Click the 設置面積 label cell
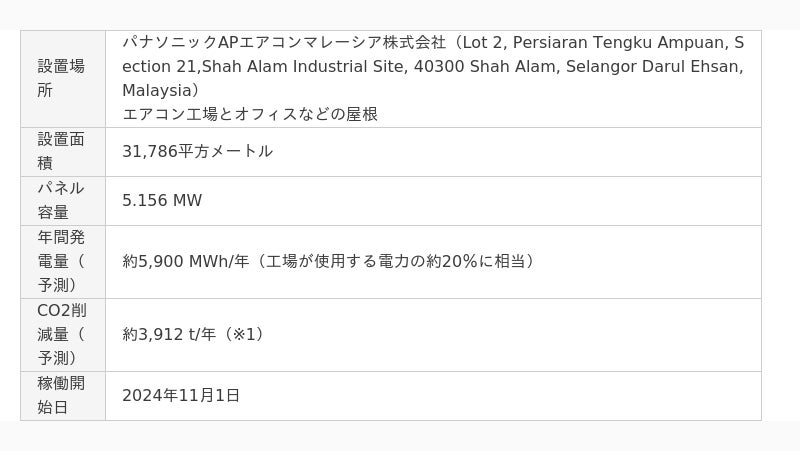This screenshot has width=800, height=451. 62,151
